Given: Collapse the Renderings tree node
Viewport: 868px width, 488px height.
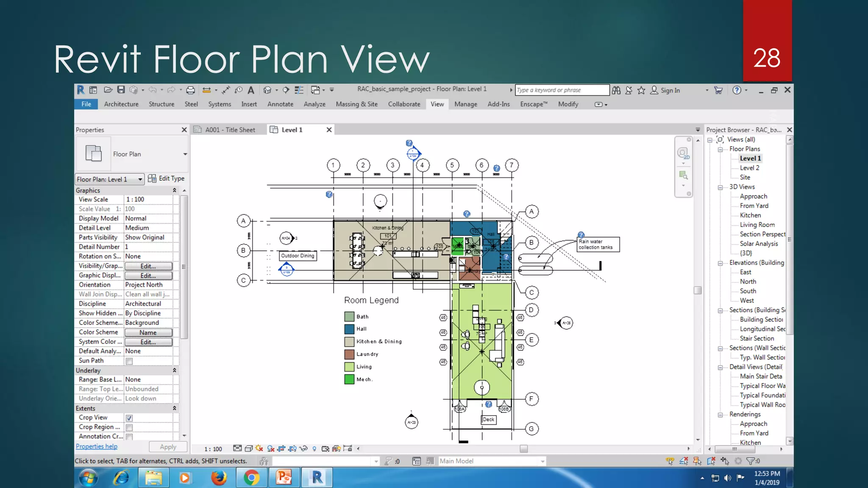Looking at the screenshot, I should (720, 415).
